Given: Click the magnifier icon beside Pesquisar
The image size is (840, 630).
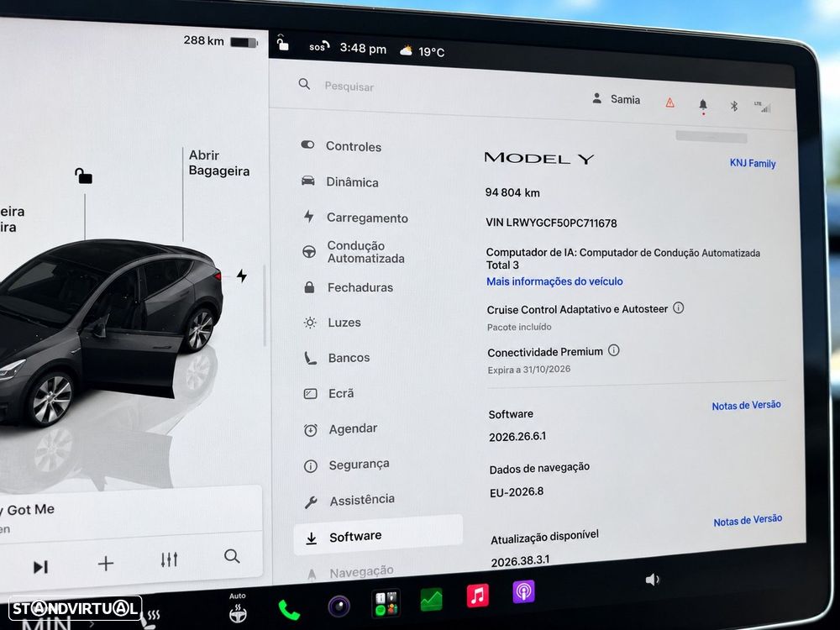Looking at the screenshot, I should tap(304, 83).
